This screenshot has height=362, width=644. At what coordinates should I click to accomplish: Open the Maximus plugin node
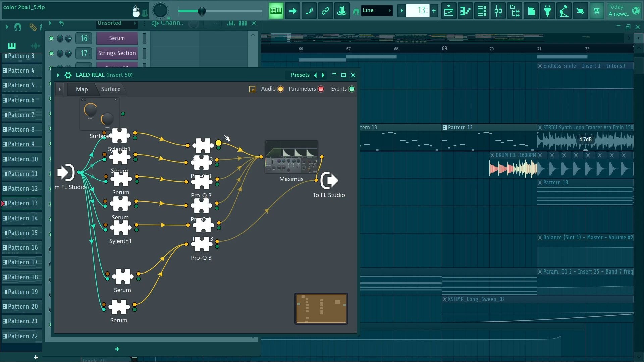(x=291, y=157)
